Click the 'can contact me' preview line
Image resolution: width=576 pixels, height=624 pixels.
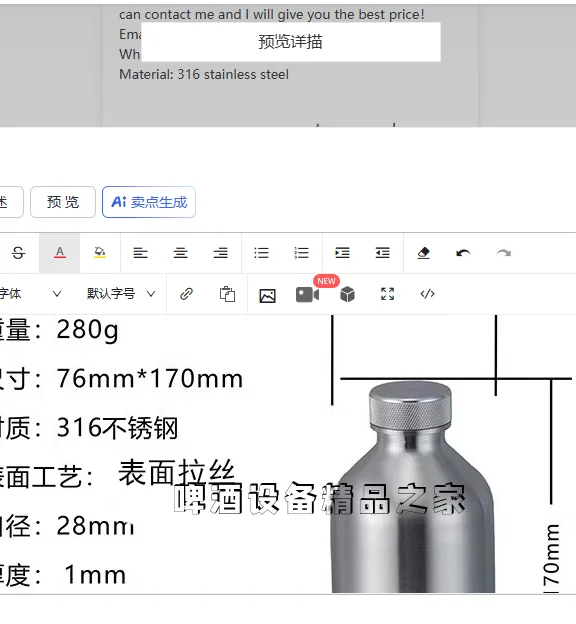tap(271, 15)
